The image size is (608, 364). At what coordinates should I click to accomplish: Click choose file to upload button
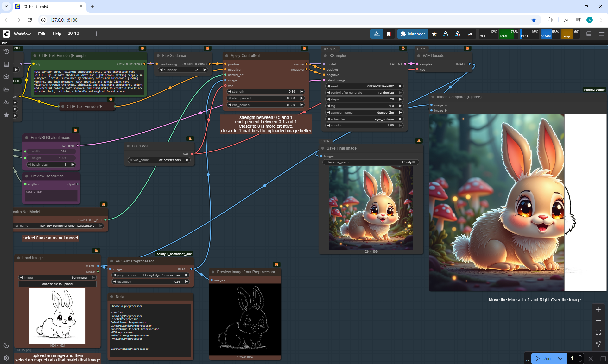tap(57, 284)
